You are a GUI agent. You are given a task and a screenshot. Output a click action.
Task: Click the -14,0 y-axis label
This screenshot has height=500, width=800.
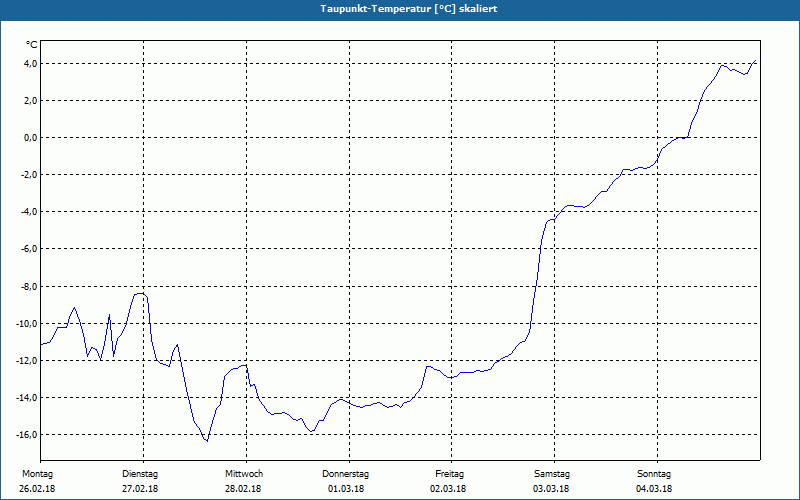27,397
